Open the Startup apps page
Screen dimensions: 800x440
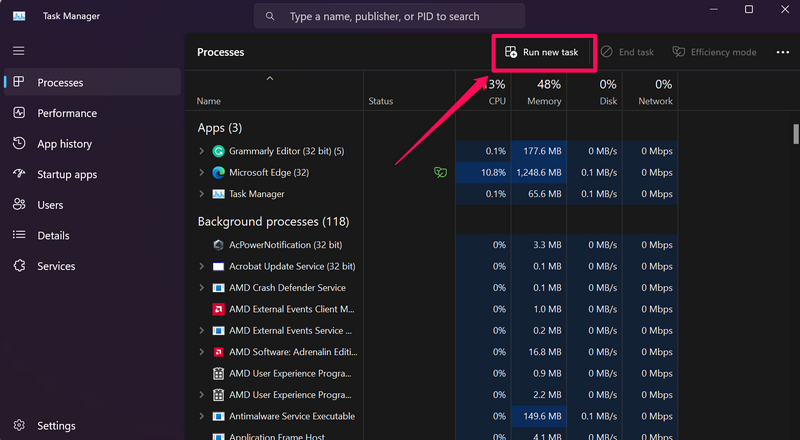(x=67, y=174)
